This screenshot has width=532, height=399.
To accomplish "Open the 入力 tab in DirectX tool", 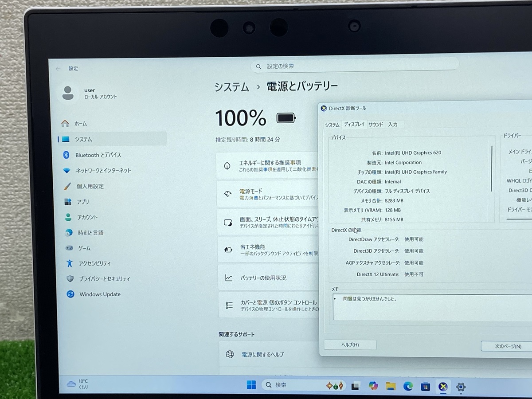I will click(393, 125).
